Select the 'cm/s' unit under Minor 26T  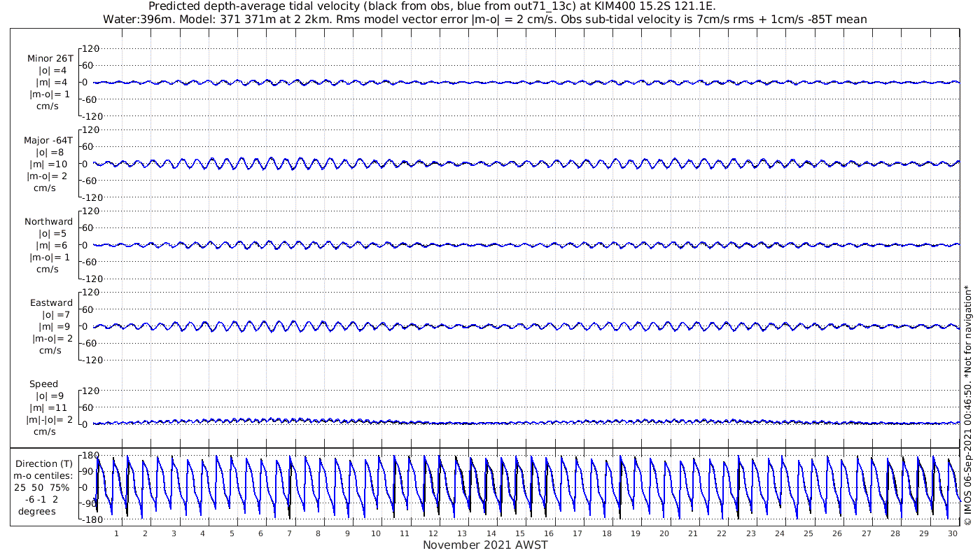[x=48, y=106]
